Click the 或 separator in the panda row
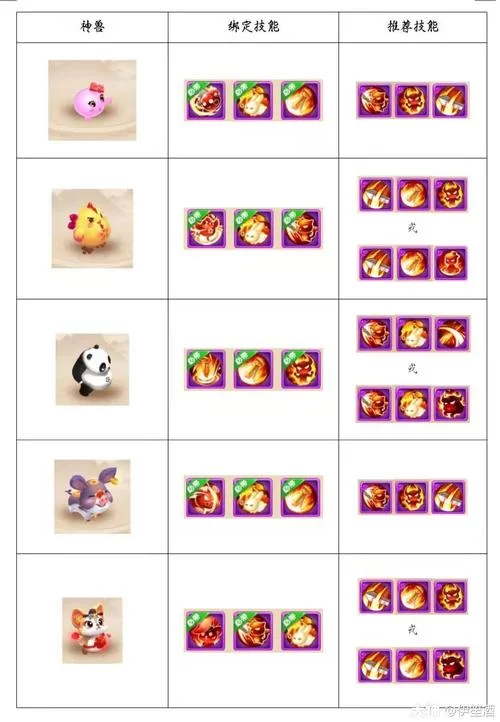 pyautogui.click(x=413, y=368)
